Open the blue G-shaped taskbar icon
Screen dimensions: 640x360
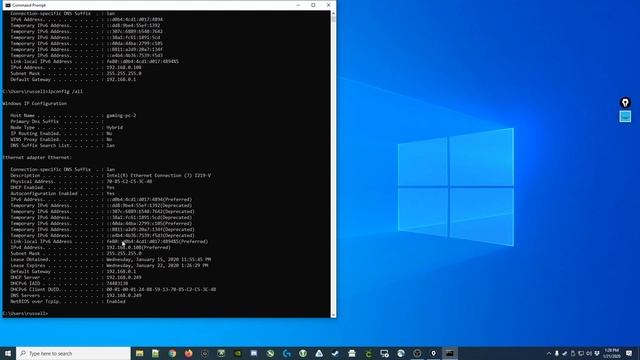287,353
